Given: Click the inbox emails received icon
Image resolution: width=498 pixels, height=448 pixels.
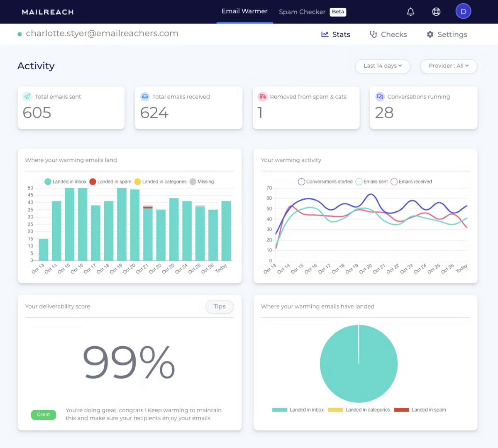Looking at the screenshot, I should click(145, 97).
